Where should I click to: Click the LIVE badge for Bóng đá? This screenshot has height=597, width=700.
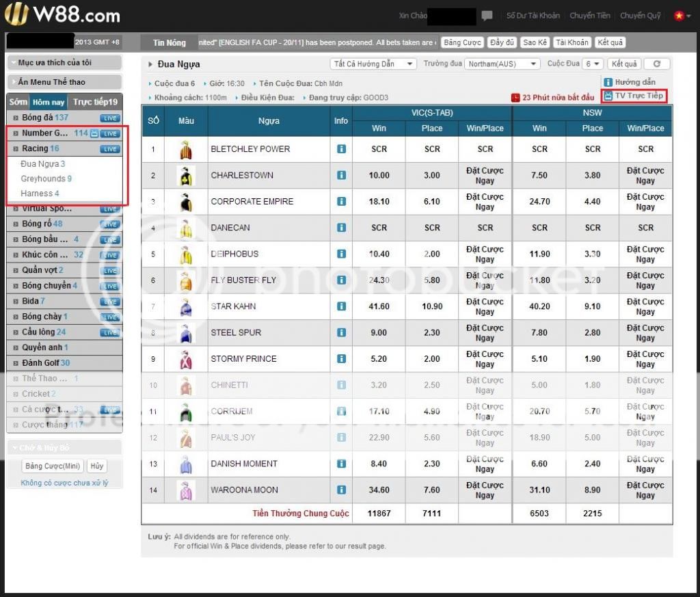click(x=110, y=118)
